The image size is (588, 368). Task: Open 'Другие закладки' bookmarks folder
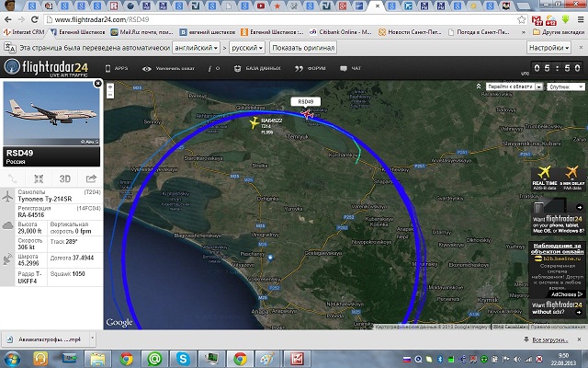pyautogui.click(x=559, y=32)
